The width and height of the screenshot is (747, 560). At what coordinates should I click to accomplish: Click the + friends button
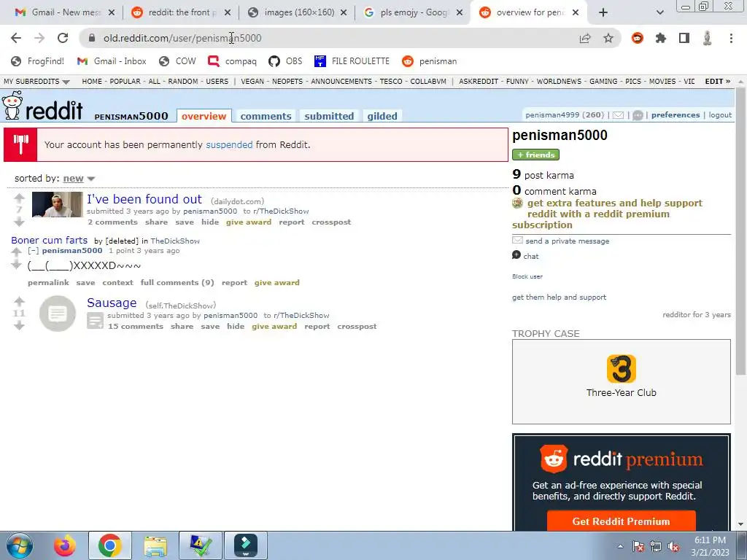[x=535, y=155]
